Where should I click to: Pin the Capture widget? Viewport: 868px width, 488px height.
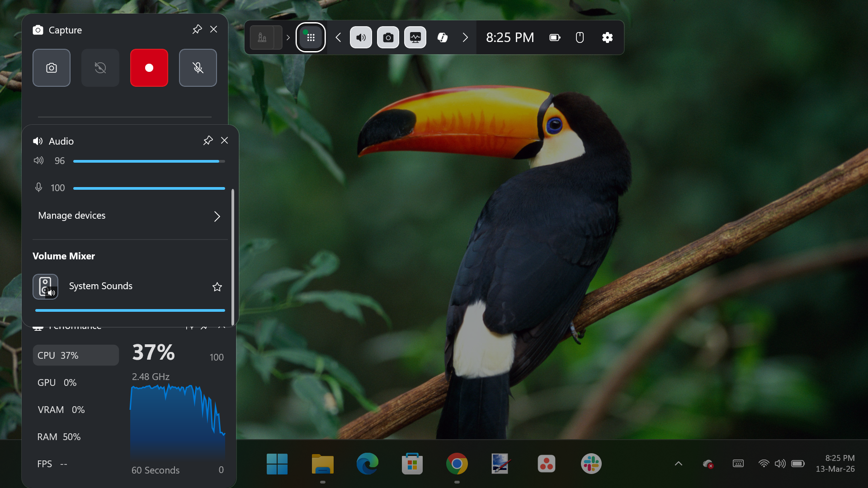[x=197, y=29]
